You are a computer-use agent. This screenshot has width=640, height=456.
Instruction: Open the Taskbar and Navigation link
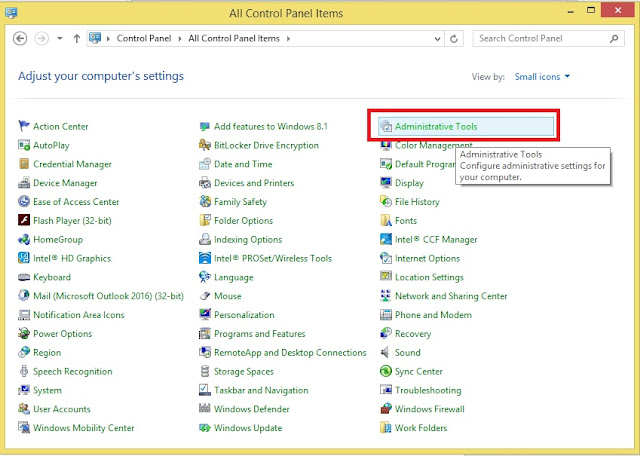tap(261, 390)
